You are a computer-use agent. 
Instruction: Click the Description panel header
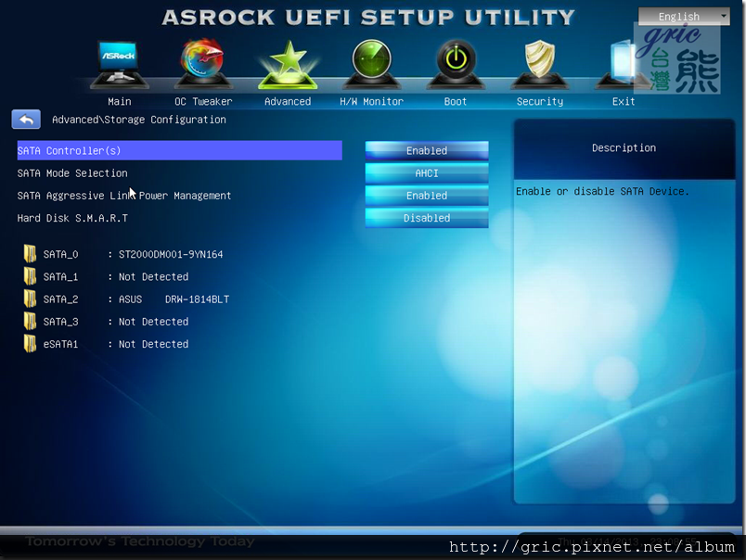pyautogui.click(x=624, y=147)
